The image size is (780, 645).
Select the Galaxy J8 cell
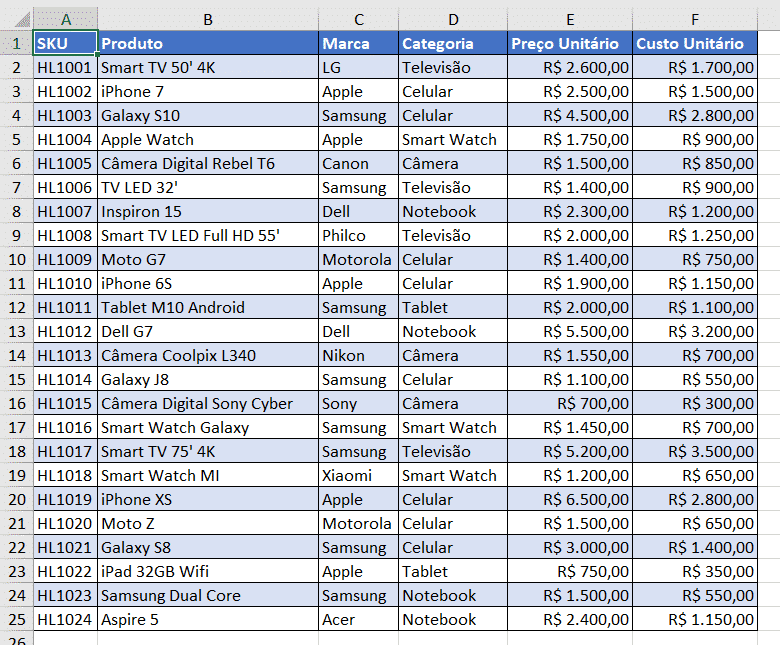pos(208,379)
